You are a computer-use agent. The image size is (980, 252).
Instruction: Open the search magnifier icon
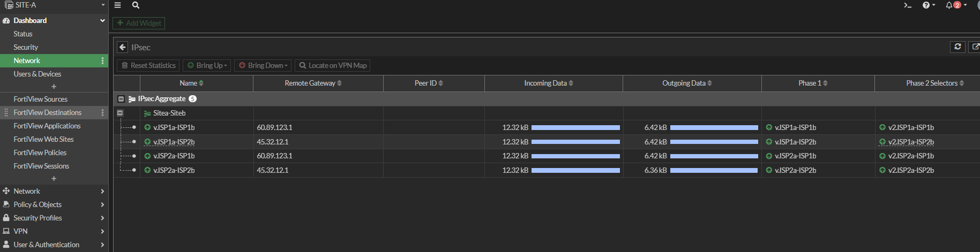(136, 5)
